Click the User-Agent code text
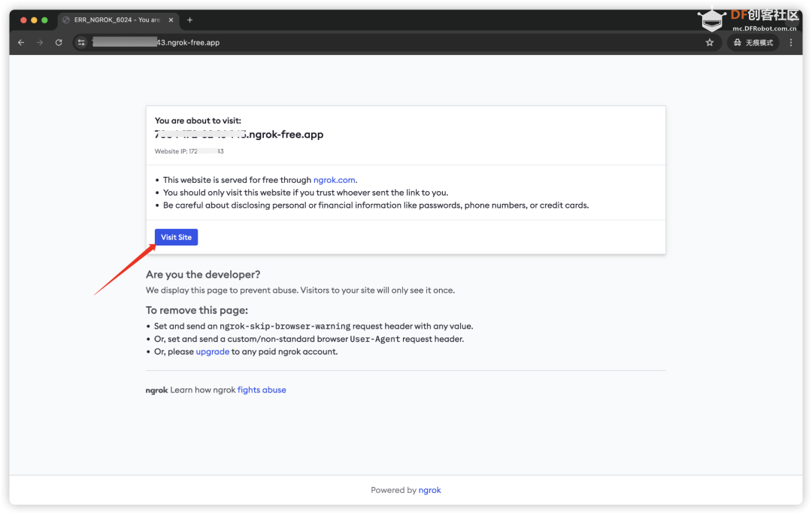This screenshot has width=812, height=514. (x=375, y=339)
